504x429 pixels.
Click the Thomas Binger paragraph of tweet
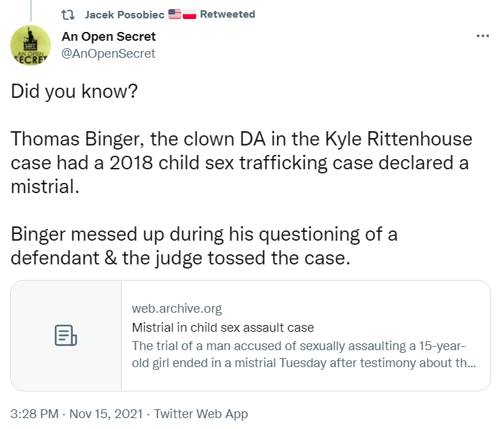point(241,163)
